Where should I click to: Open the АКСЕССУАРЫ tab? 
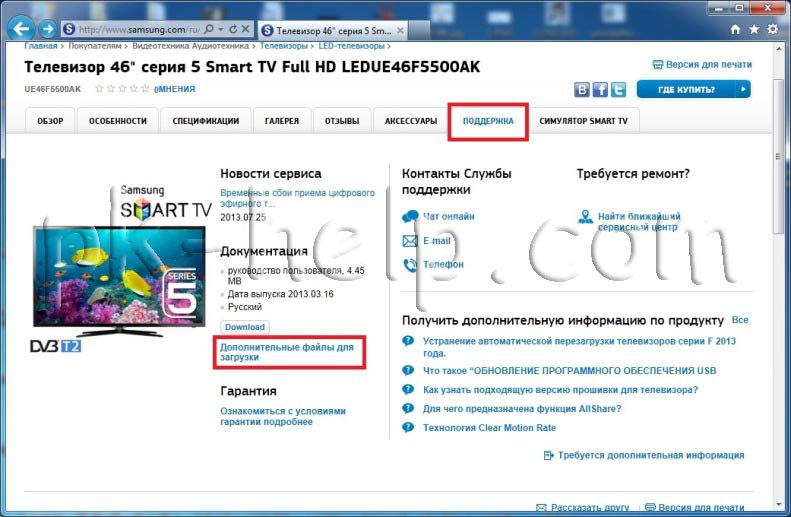tap(411, 121)
